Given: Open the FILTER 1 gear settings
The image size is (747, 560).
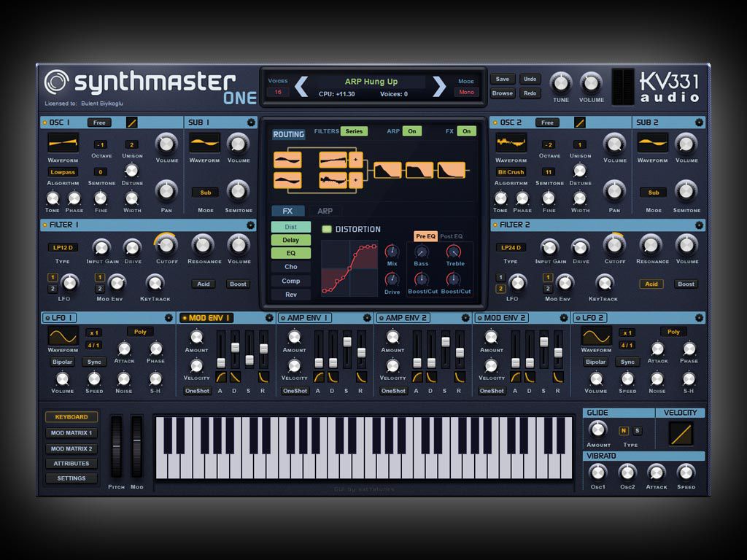Looking at the screenshot, I should pos(251,225).
